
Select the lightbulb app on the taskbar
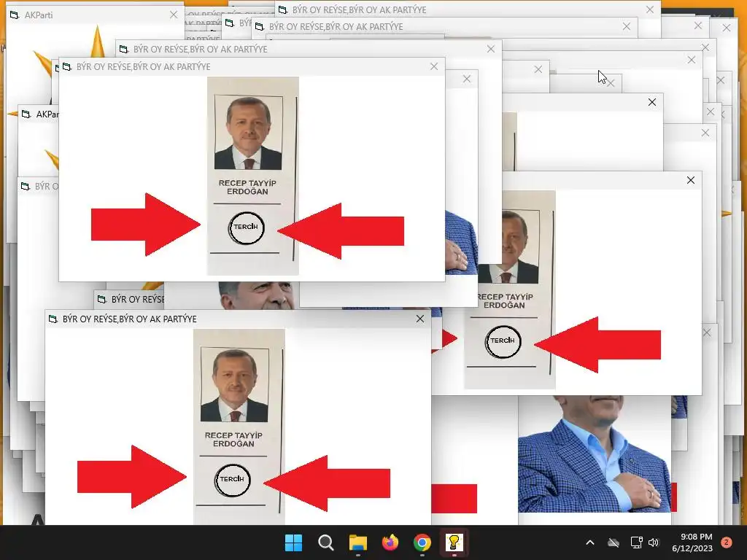tap(454, 542)
